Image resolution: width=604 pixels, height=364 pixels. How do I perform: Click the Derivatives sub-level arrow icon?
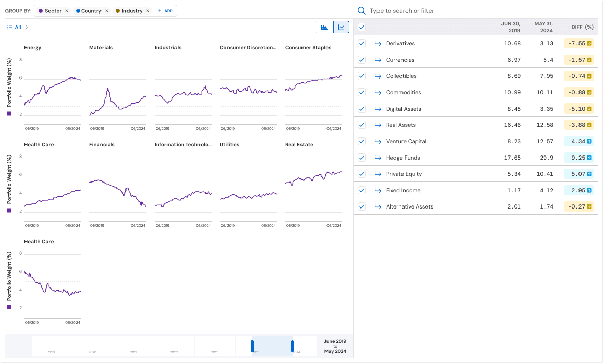pyautogui.click(x=378, y=43)
